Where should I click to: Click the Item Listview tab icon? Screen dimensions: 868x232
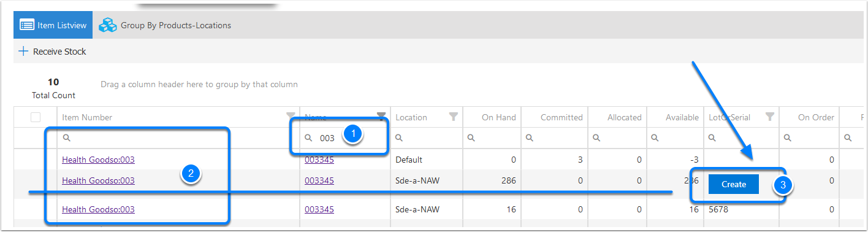(27, 25)
